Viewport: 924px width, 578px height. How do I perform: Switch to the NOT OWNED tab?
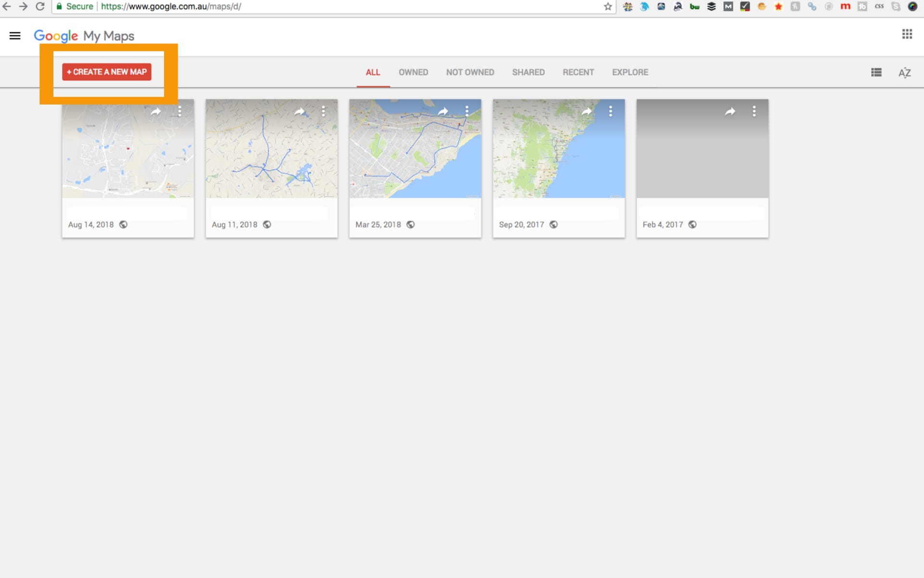[x=470, y=72]
